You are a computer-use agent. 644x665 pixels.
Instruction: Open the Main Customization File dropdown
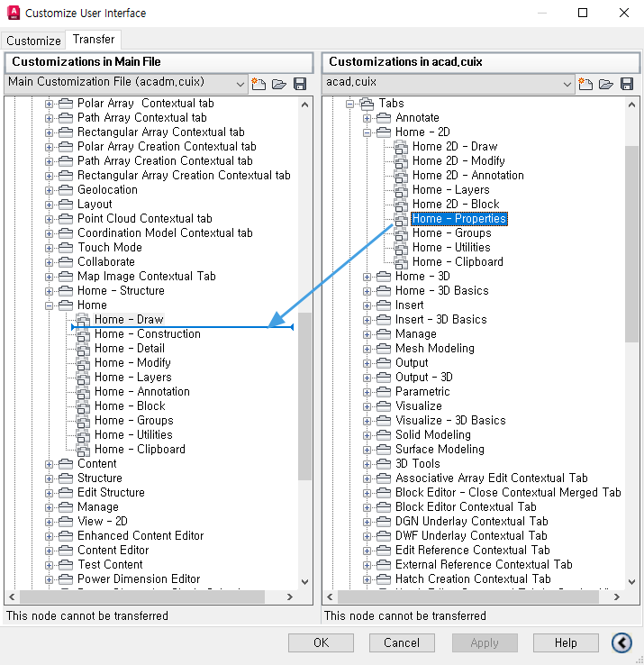[240, 84]
